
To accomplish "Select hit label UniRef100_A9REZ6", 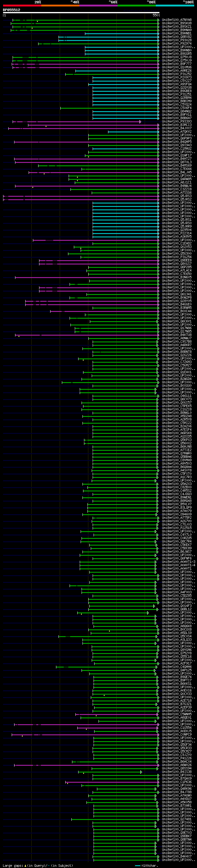I will [177, 71].
